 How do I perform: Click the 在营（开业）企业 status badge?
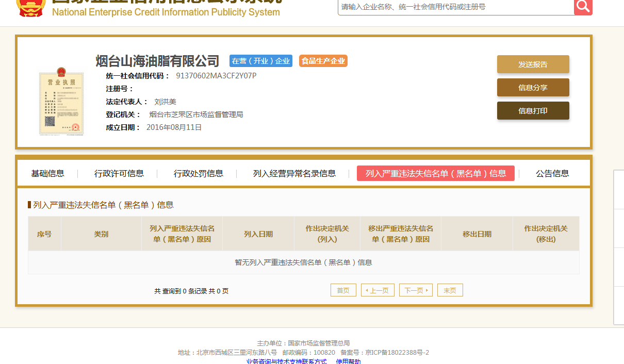pos(261,61)
